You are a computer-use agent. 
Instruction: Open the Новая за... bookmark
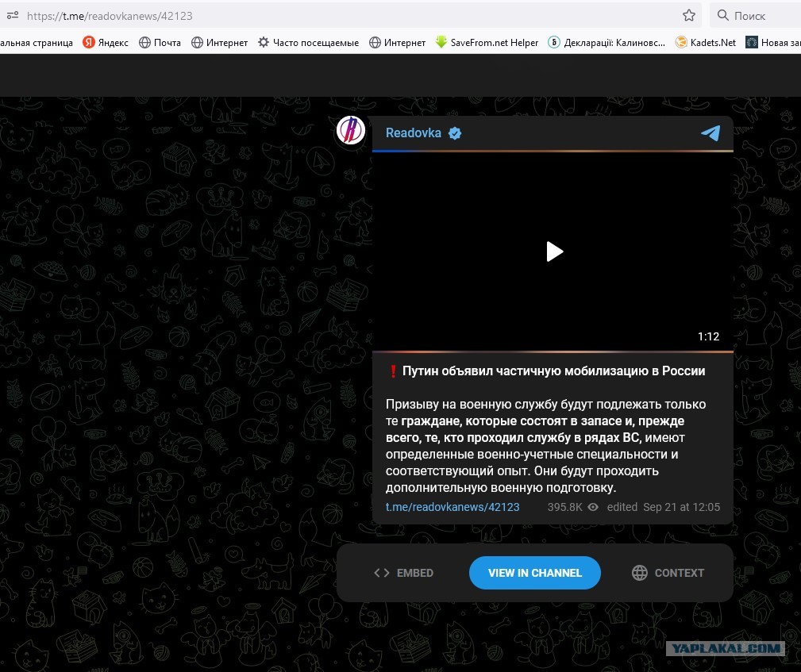click(773, 42)
